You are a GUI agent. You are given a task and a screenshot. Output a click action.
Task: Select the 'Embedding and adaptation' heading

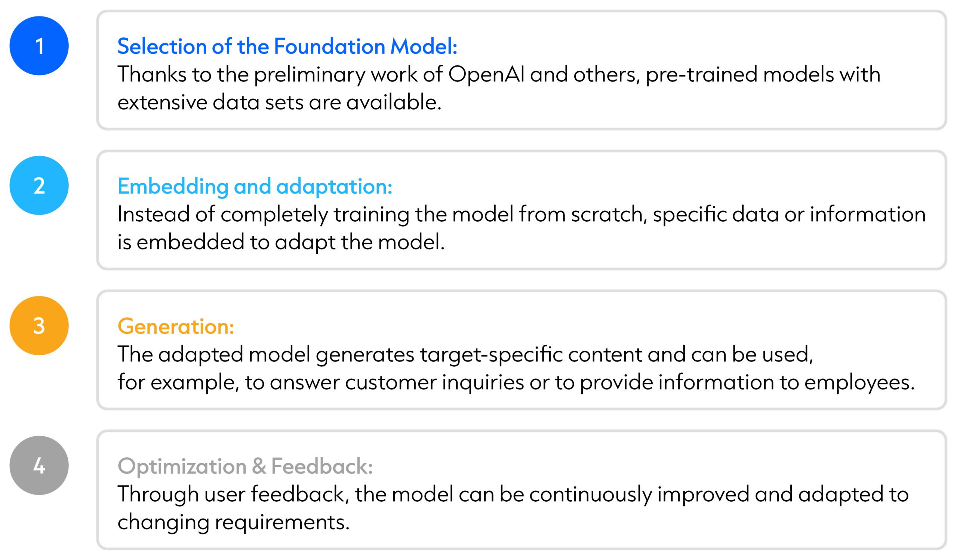(255, 187)
